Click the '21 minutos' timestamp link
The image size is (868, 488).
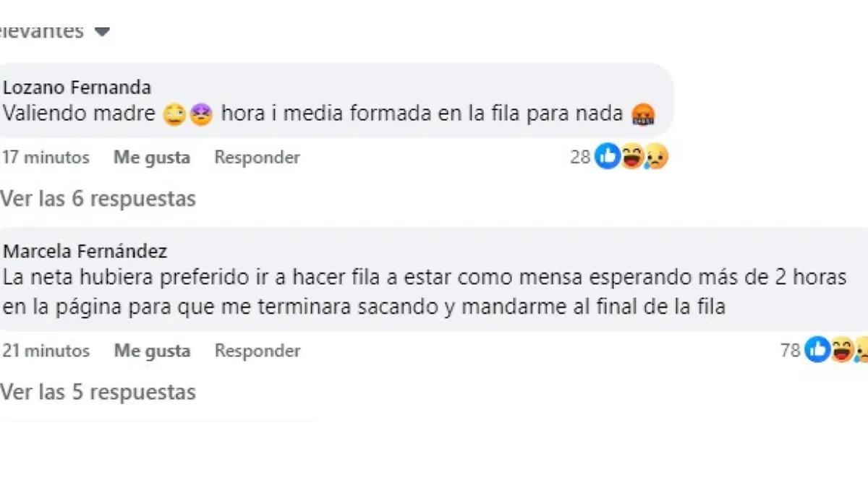[47, 351]
